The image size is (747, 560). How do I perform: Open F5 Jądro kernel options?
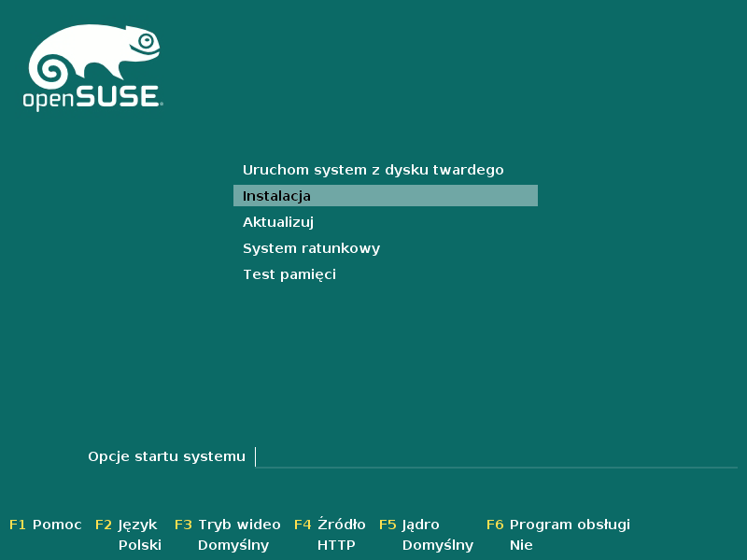[420, 525]
